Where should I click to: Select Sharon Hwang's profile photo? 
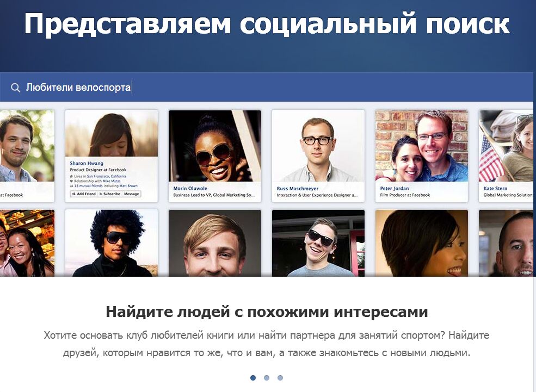coord(112,133)
